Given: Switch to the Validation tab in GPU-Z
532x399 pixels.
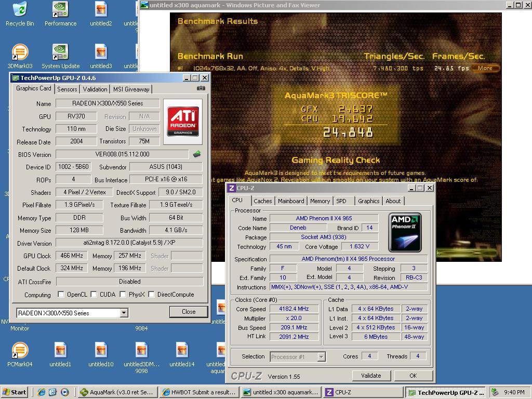Looking at the screenshot, I should 95,89.
